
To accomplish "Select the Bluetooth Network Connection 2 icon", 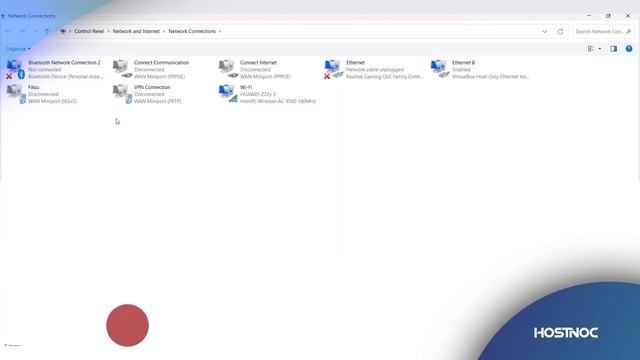I will pyautogui.click(x=16, y=69).
